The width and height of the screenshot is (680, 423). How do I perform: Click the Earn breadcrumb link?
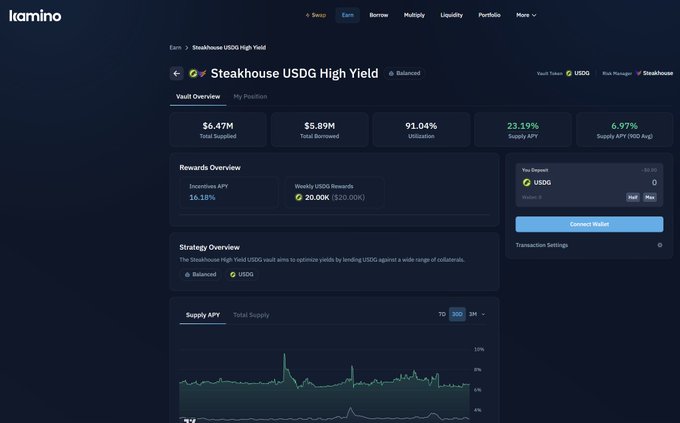(175, 48)
